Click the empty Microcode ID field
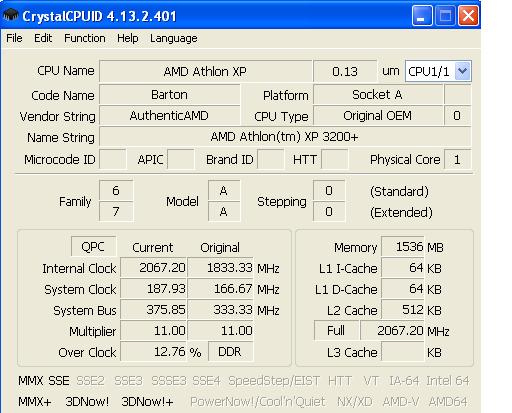Viewport: 512px width, 413px height. [113, 159]
